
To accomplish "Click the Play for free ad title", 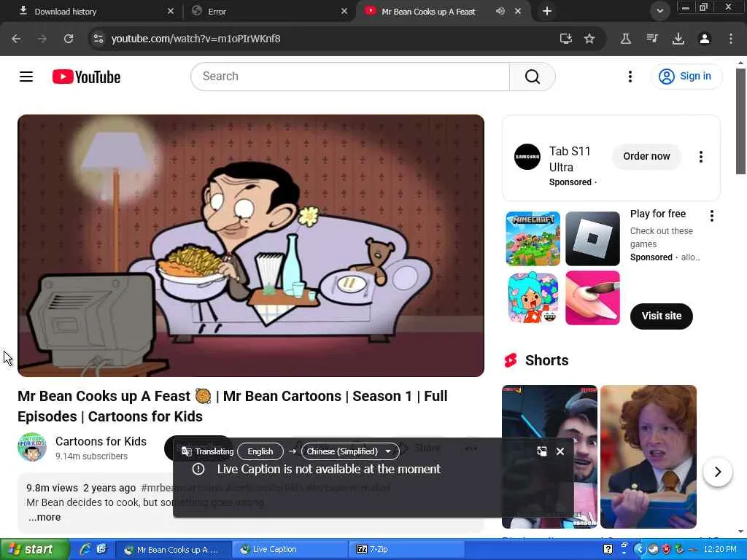I will point(658,214).
